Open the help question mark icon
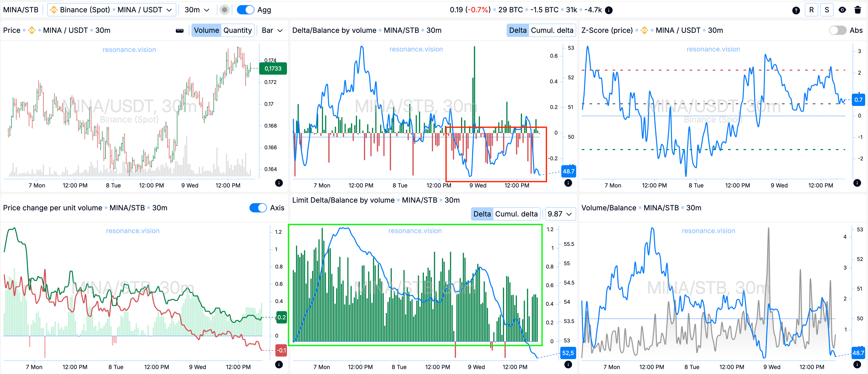868x374 pixels. pos(796,10)
